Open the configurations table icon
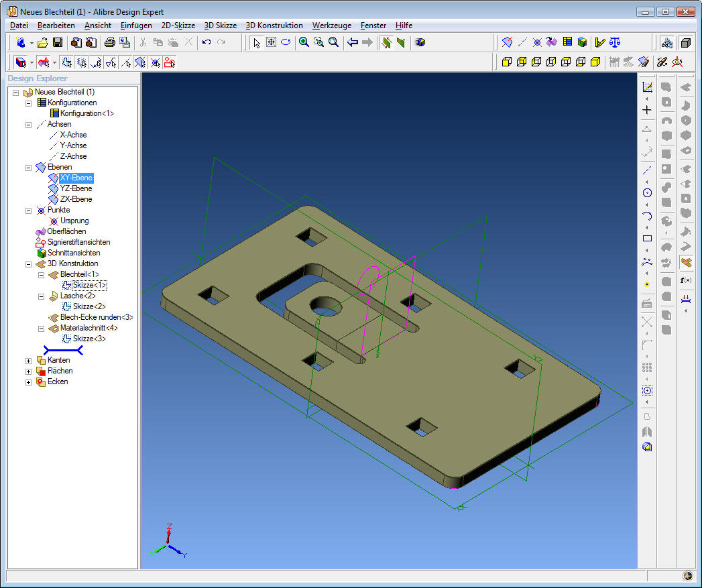 coord(567,42)
